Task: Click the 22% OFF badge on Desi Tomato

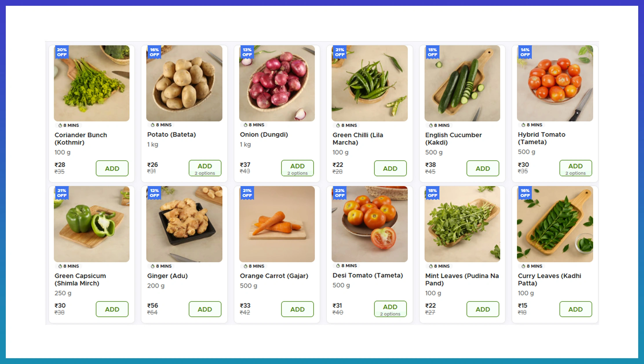Action: [x=340, y=193]
